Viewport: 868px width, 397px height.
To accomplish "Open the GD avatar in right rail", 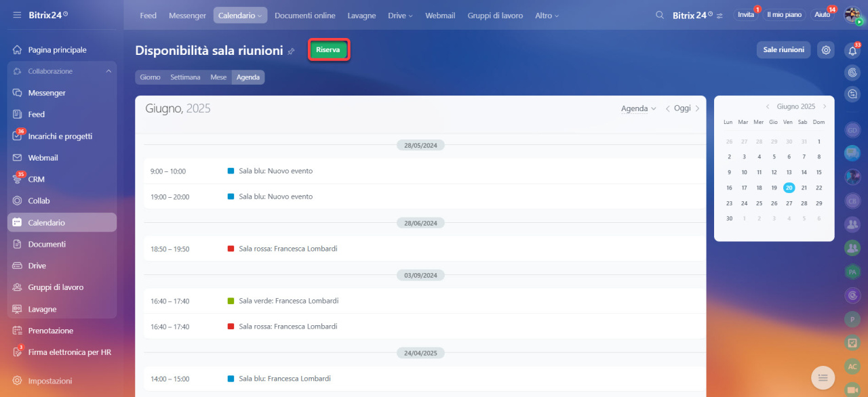I will (x=852, y=129).
